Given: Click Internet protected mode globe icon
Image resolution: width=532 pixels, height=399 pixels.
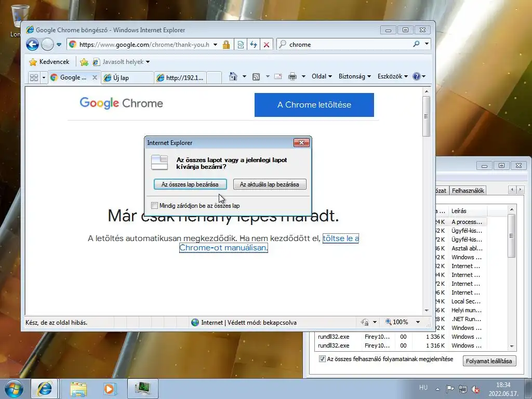Looking at the screenshot, I should coord(195,322).
